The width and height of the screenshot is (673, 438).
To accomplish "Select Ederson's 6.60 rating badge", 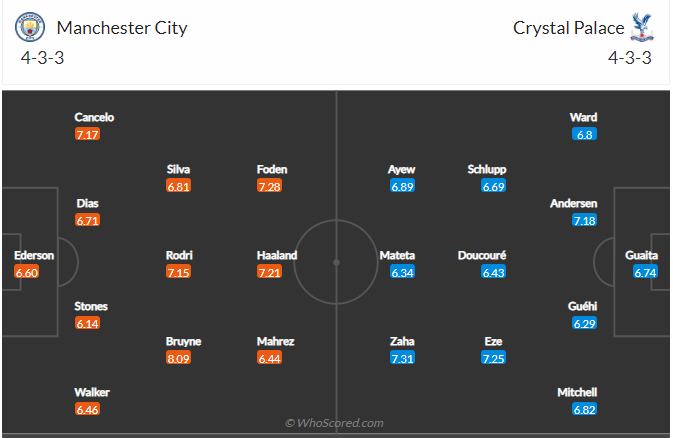I will [27, 272].
